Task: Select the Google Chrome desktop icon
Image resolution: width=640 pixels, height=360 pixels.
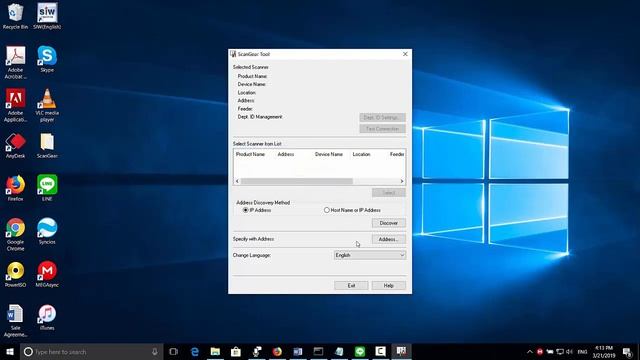Action: point(15,234)
